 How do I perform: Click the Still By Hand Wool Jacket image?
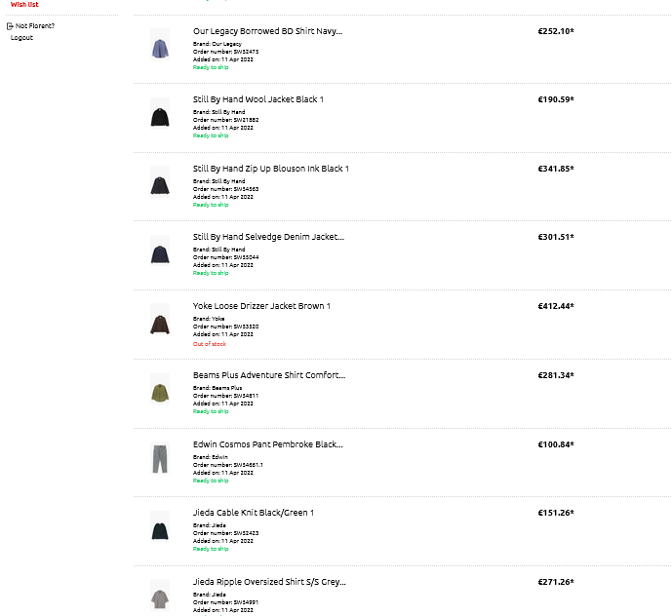pyautogui.click(x=160, y=116)
